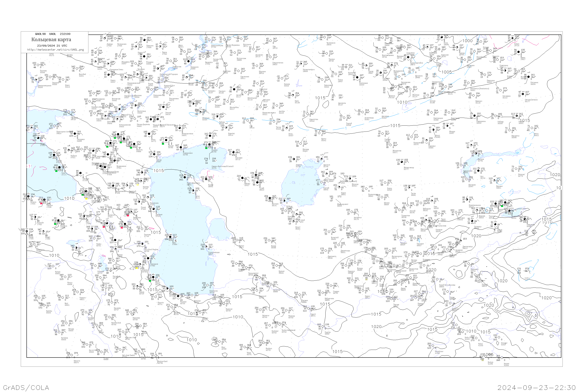Click the GrADS/COLA label at bottom left
Screen dimensions: 588x392
(x=26, y=387)
